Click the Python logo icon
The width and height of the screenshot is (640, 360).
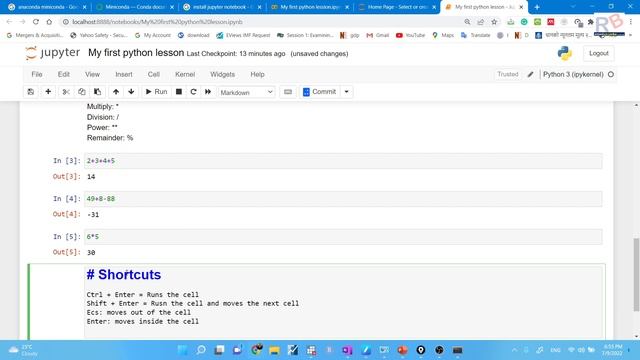coord(565,53)
